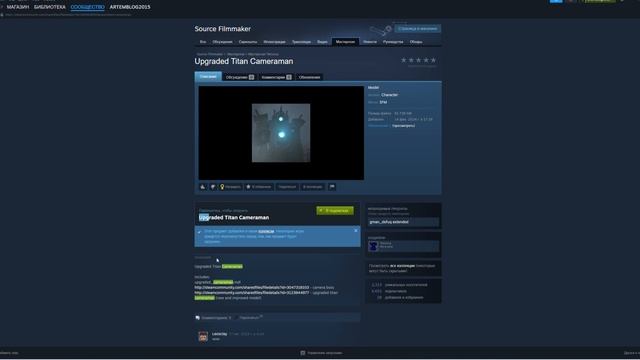This screenshot has width=640, height=360.
Task: Click the thumbs up rating icon
Action: click(203, 187)
